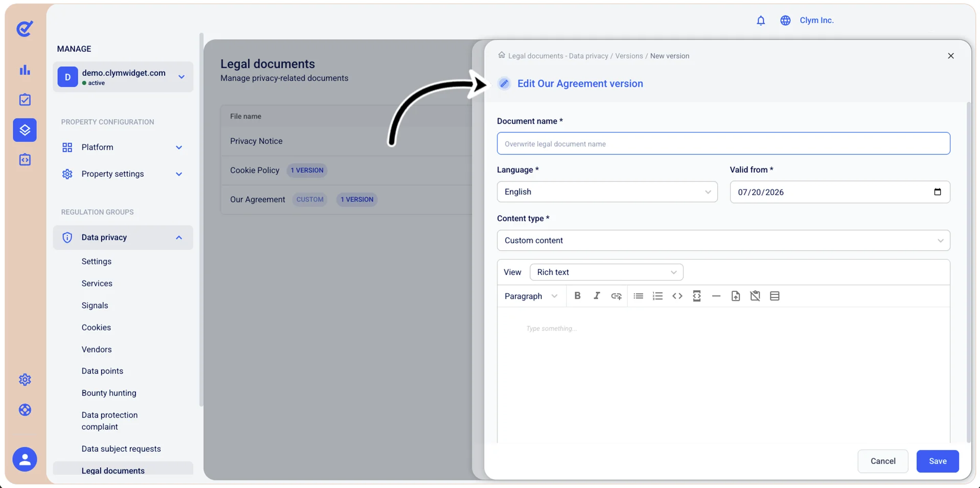
Task: Toggle italic formatting in editor
Action: pos(597,296)
